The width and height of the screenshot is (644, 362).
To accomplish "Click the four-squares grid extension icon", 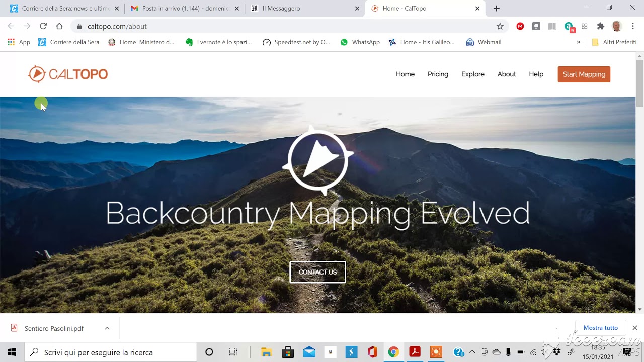I will click(584, 26).
